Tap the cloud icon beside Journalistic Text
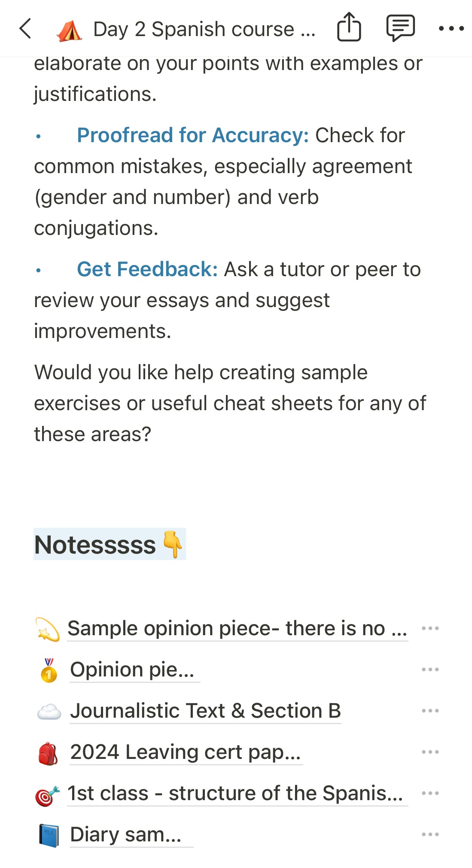 49,711
